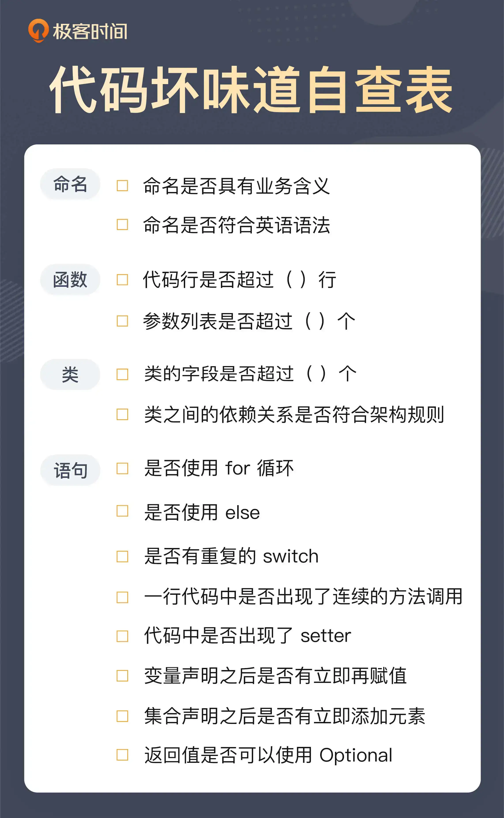This screenshot has width=504, height=818.
Task: Check the 是否使用 for 循环 checkbox
Action: coord(122,469)
